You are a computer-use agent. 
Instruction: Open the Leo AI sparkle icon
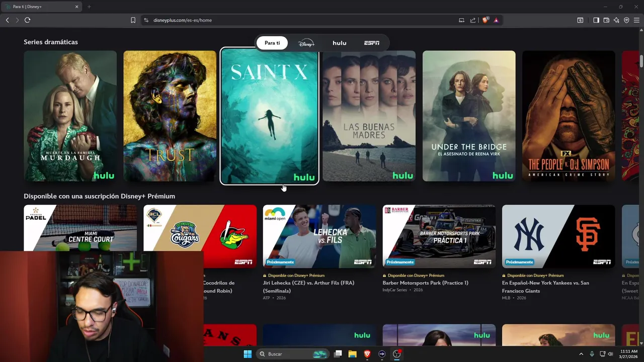click(616, 20)
